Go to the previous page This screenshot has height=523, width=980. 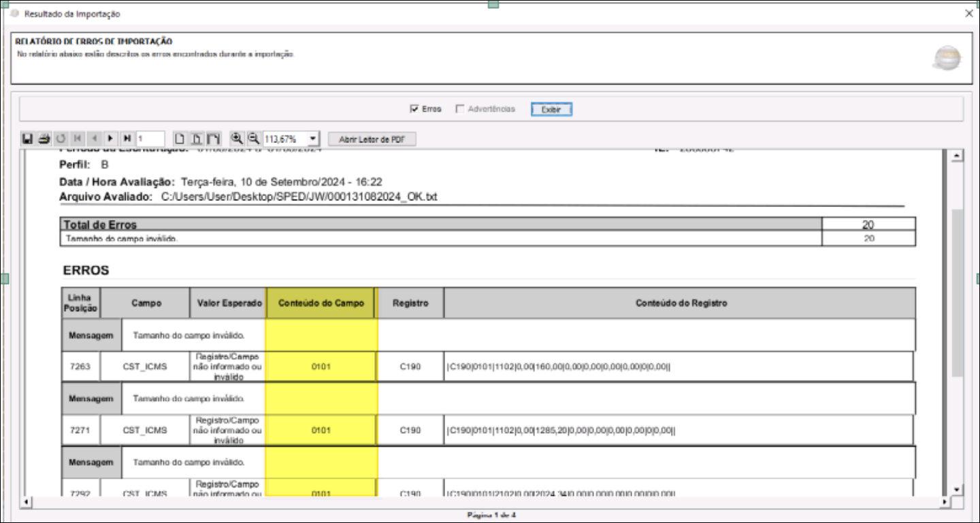click(94, 139)
